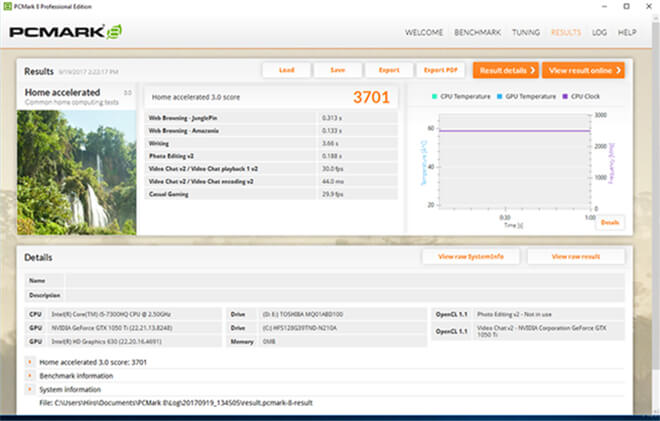Click the PCMark title bar app icon

click(7, 6)
